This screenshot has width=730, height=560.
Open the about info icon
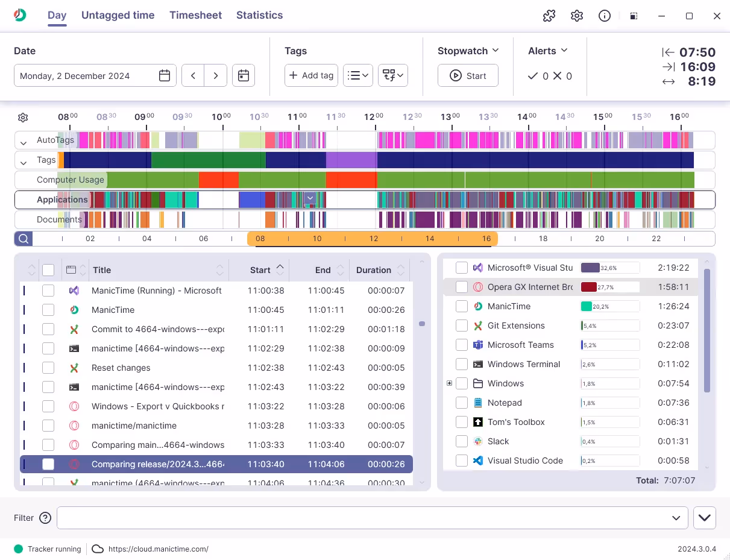click(605, 16)
